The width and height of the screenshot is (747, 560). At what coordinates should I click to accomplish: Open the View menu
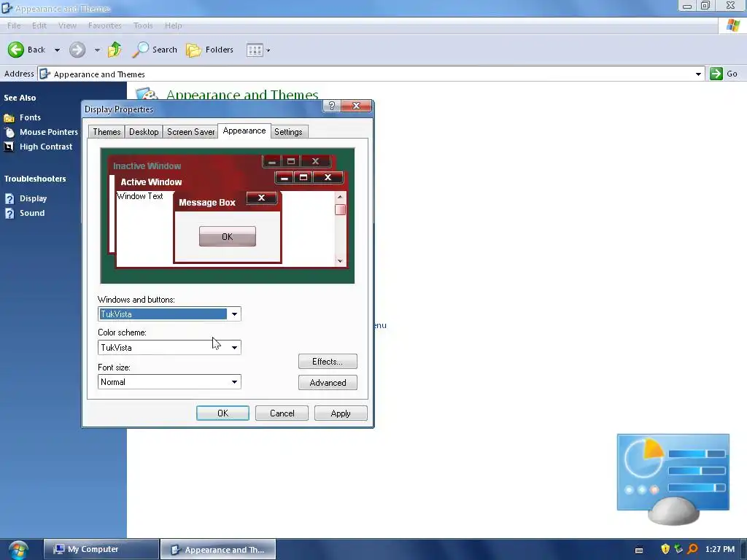click(67, 26)
